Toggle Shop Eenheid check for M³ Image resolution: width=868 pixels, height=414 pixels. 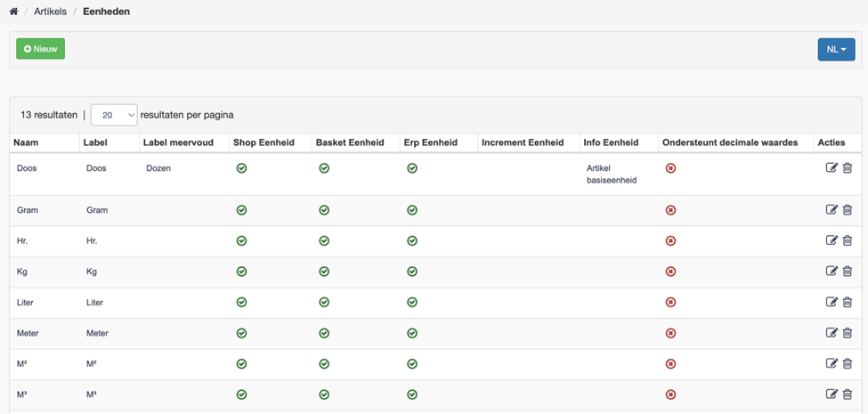click(241, 394)
